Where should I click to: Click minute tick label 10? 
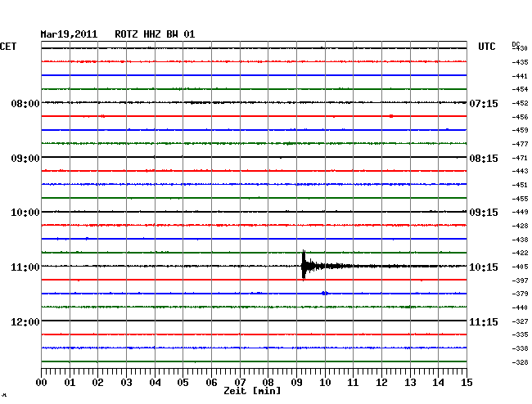tap(325, 383)
